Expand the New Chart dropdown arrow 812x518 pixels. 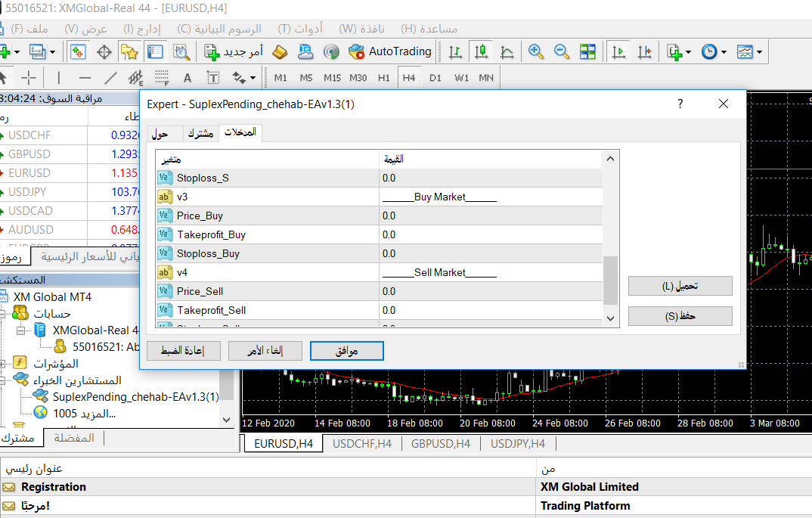17,51
